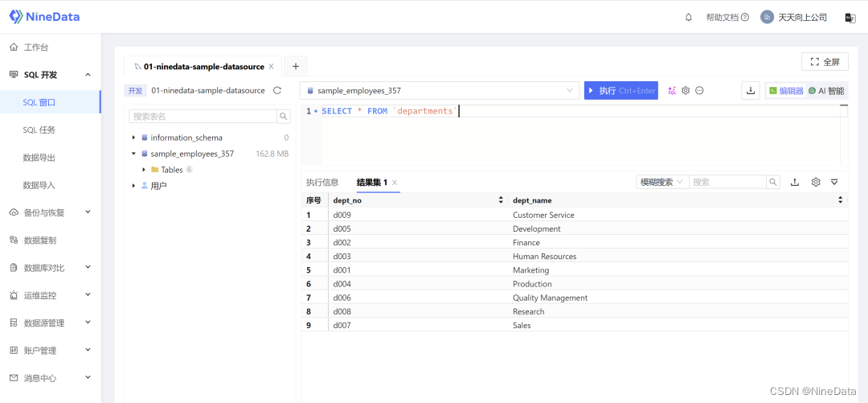Open the sample_employees_357 database dropdown

440,90
